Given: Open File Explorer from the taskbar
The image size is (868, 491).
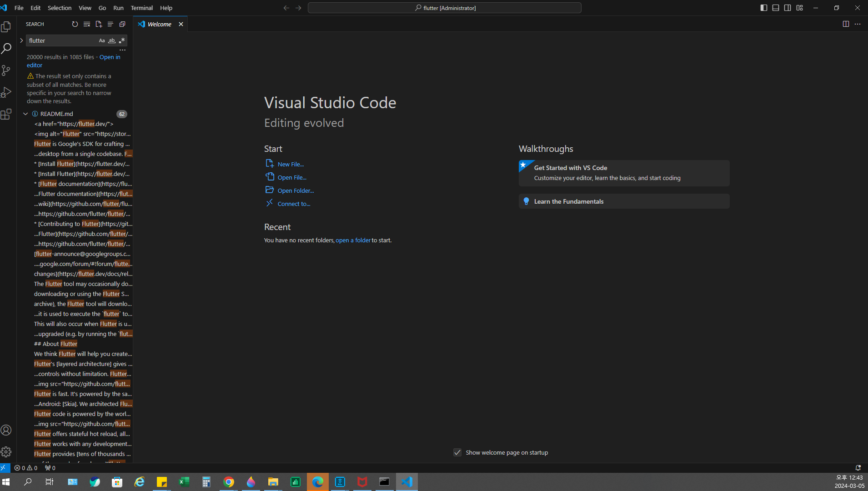Looking at the screenshot, I should pos(273,482).
